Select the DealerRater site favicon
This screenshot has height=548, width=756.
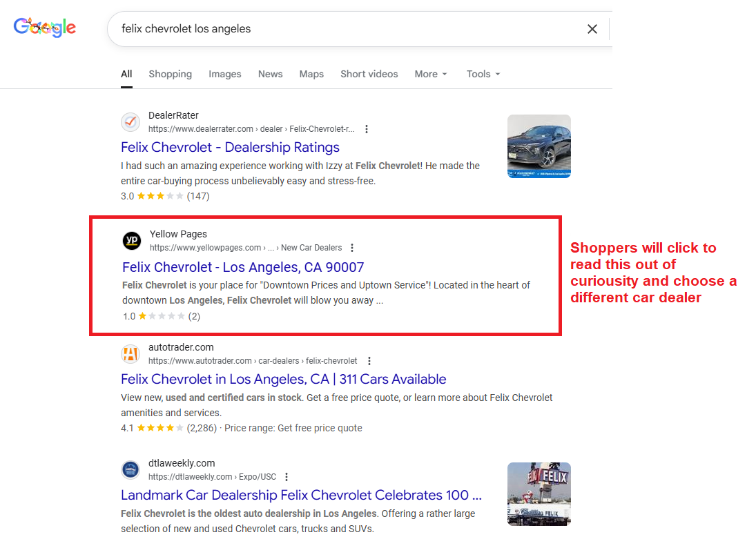130,122
